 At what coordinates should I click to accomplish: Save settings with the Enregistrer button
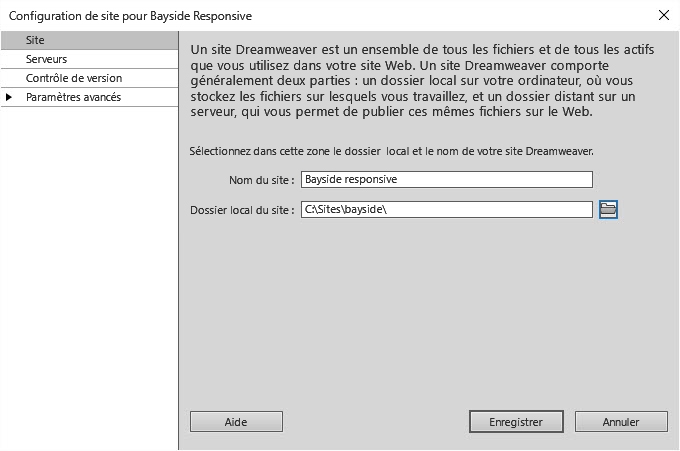point(516,422)
